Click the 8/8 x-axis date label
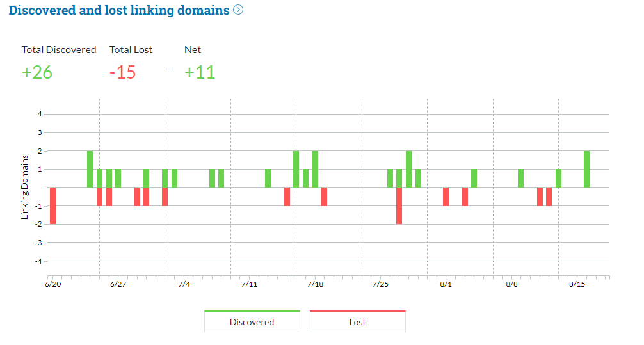 coord(511,284)
